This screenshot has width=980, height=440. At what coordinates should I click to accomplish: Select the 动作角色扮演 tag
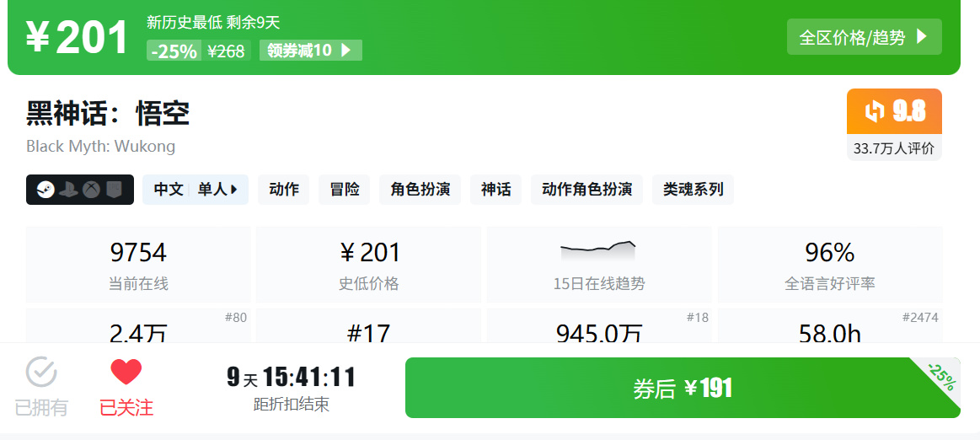tap(586, 190)
